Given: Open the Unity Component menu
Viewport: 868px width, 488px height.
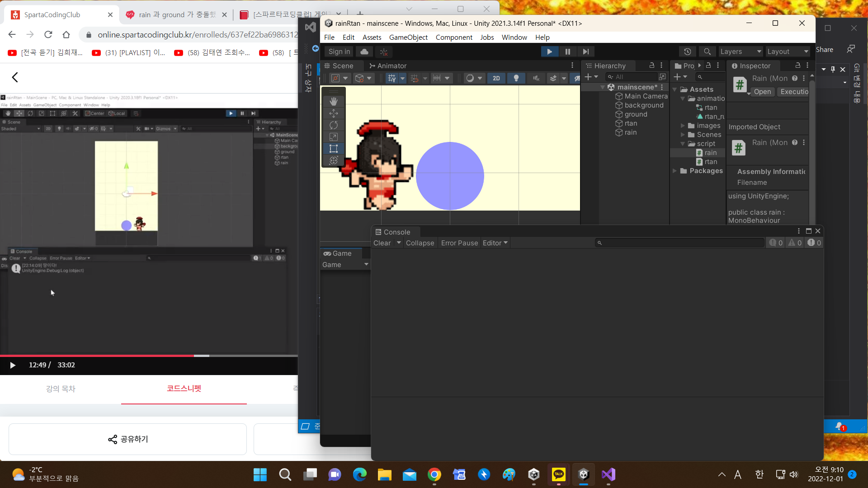Looking at the screenshot, I should [454, 38].
